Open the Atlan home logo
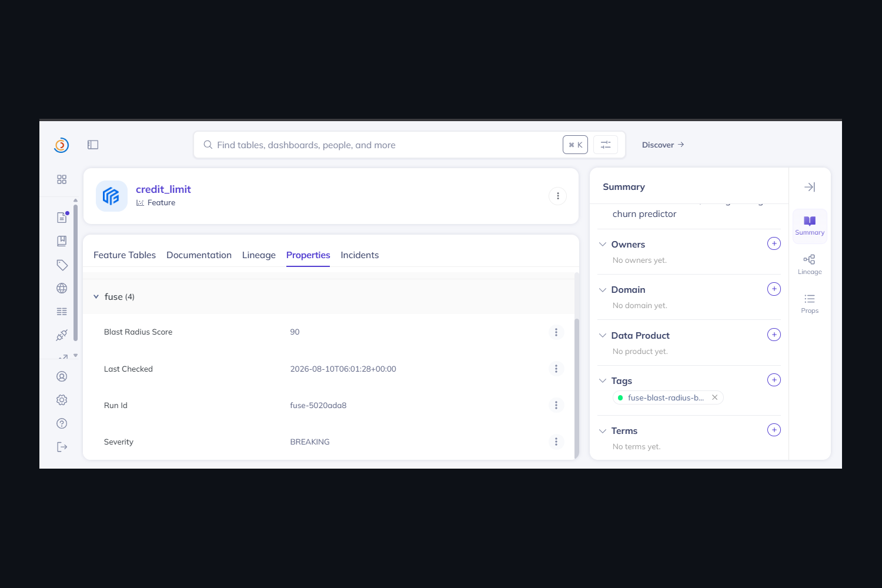This screenshot has width=882, height=588. 61,145
